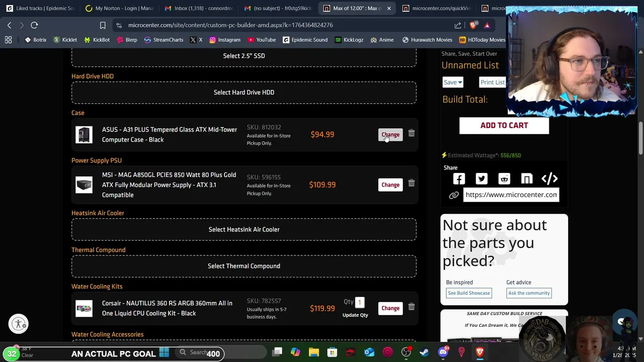Viewport: 644px width, 362px height.
Task: Copy markdown share icon
Action: click(x=527, y=178)
